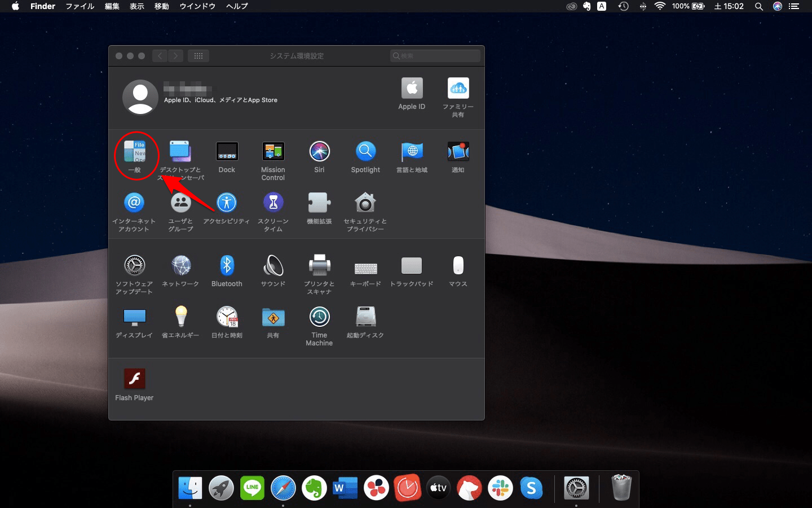Click the menu bar clock
This screenshot has height=508, width=812.
729,6
